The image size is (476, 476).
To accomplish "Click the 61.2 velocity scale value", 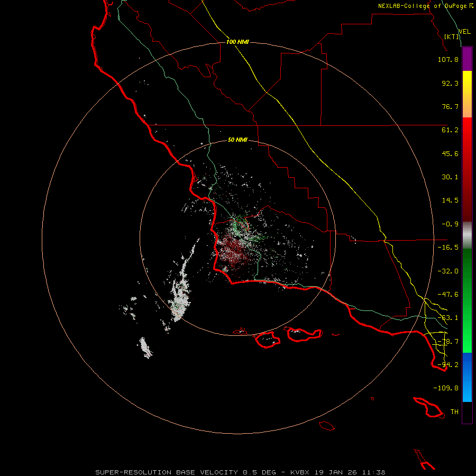I will (450, 130).
